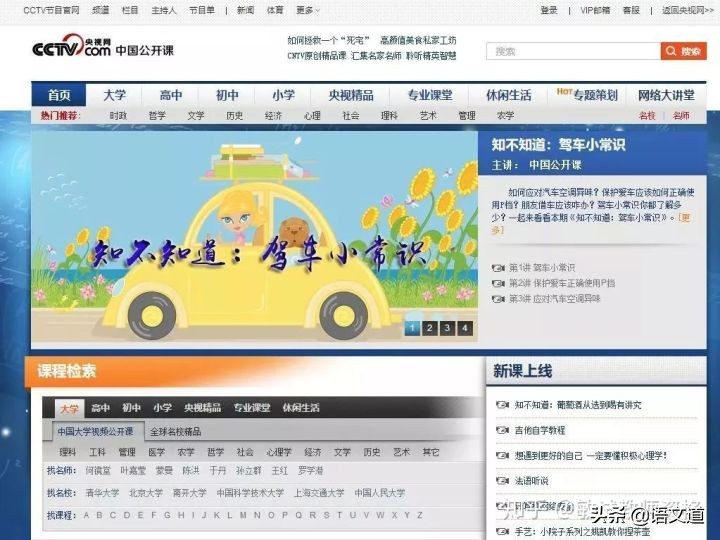Select the 大学 main navigation tab

tap(114, 95)
